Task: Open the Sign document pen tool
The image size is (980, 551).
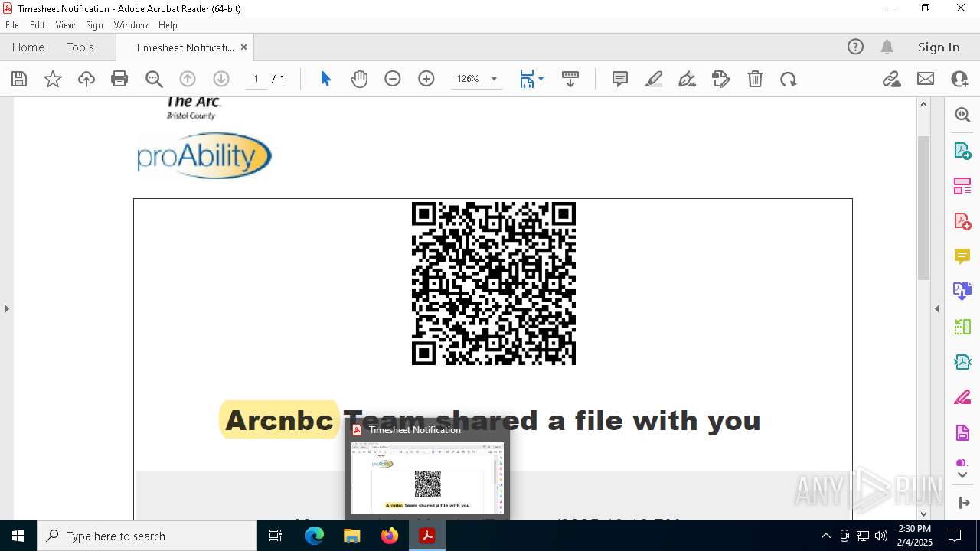Action: pos(688,79)
